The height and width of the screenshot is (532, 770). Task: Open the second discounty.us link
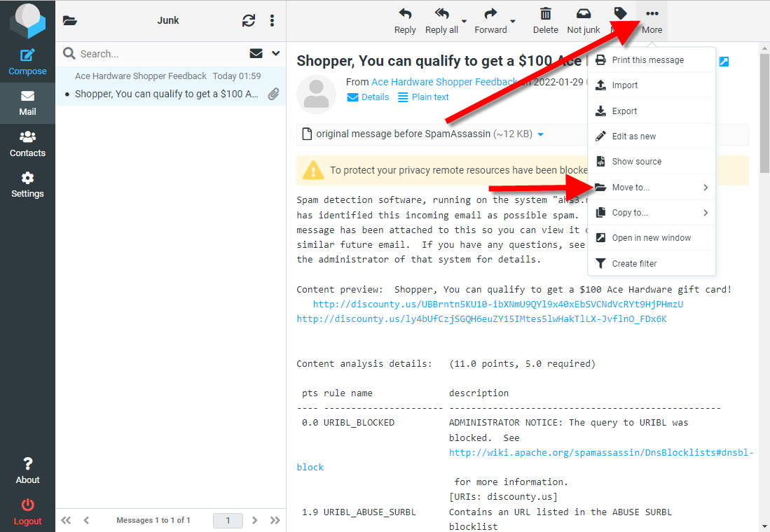coord(482,319)
